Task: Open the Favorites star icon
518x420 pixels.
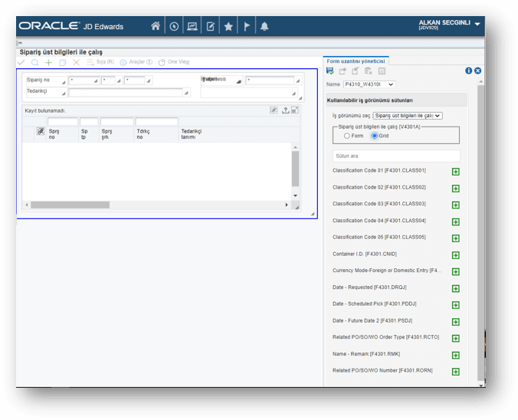Action: [228, 26]
